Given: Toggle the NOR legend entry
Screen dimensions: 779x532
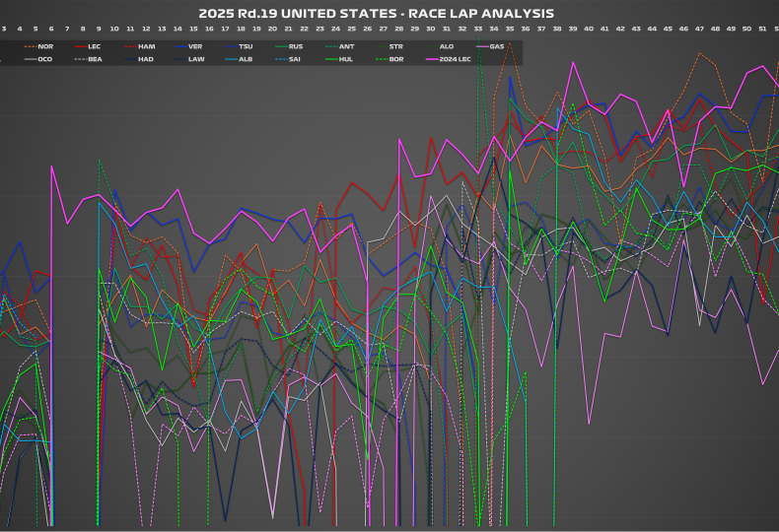Looking at the screenshot, I should [45, 46].
